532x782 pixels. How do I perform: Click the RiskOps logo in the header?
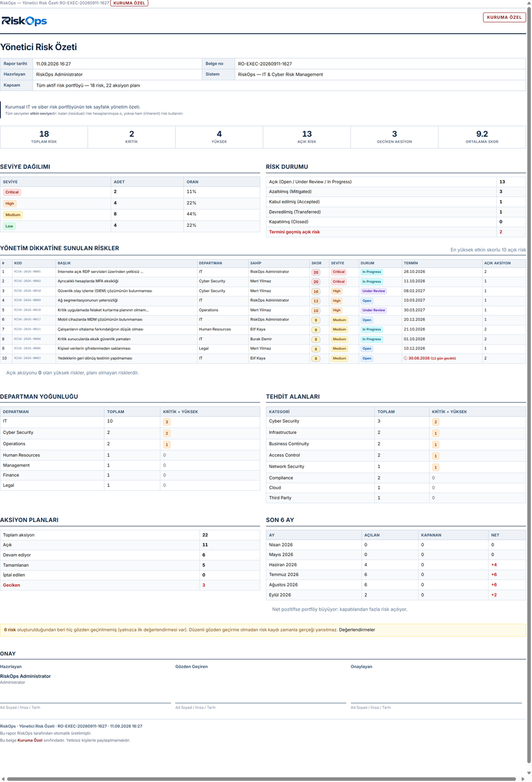point(24,21)
